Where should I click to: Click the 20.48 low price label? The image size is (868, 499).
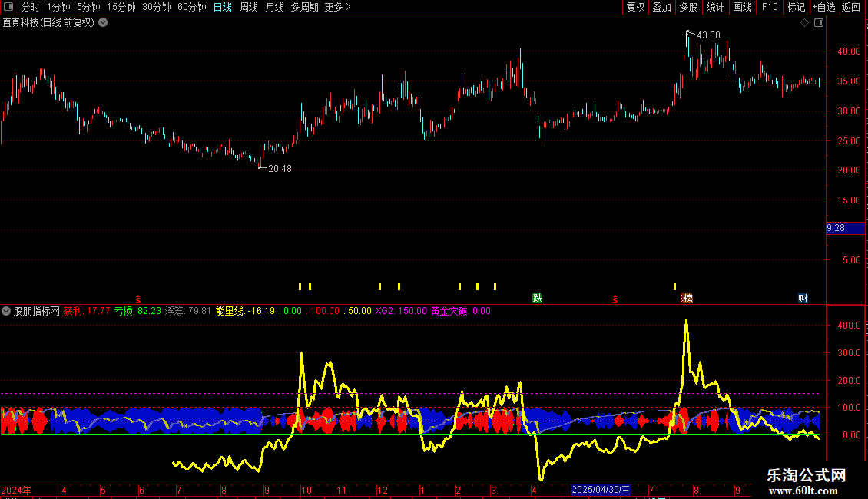[x=280, y=169]
